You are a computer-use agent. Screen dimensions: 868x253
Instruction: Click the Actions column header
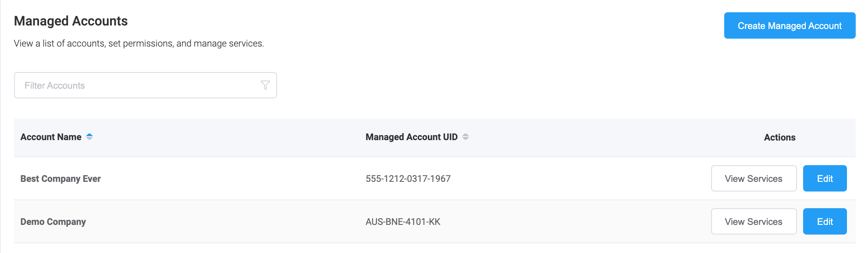click(779, 137)
